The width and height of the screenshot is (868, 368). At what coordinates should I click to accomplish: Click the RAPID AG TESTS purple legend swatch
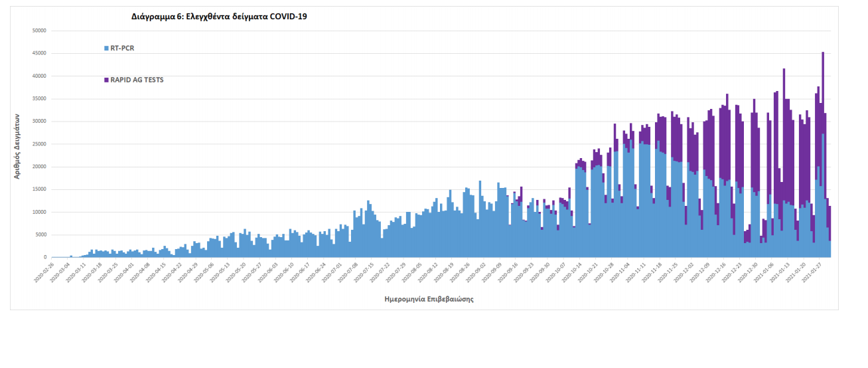(x=106, y=80)
